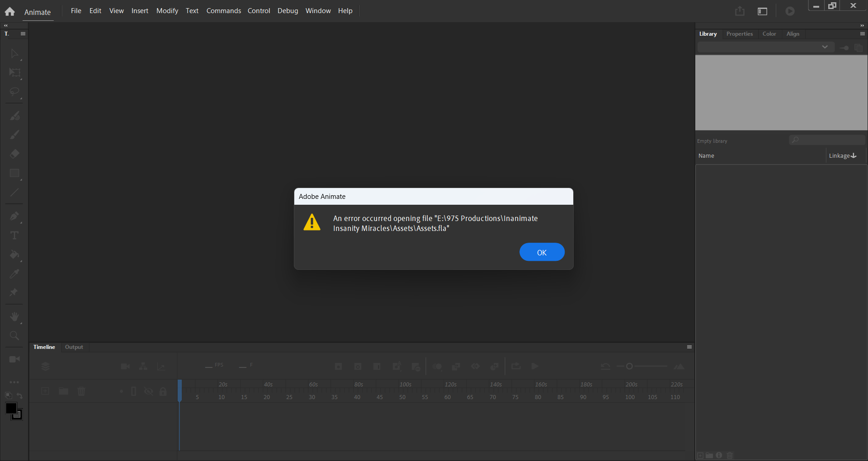868x461 pixels.
Task: Toggle hide all layers eye icon
Action: coord(148,391)
